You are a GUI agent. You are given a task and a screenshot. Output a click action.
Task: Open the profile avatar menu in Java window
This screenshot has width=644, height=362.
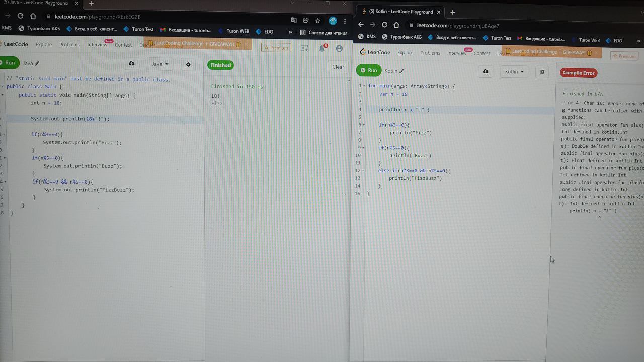click(339, 48)
